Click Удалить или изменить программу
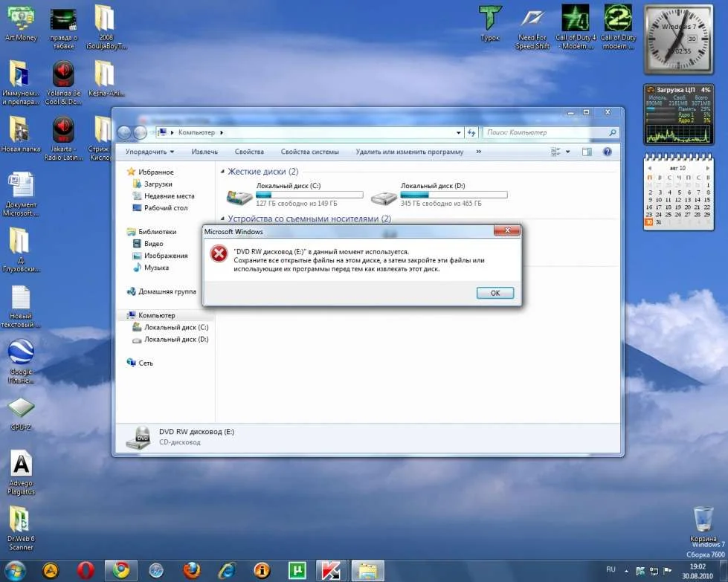 pos(409,152)
